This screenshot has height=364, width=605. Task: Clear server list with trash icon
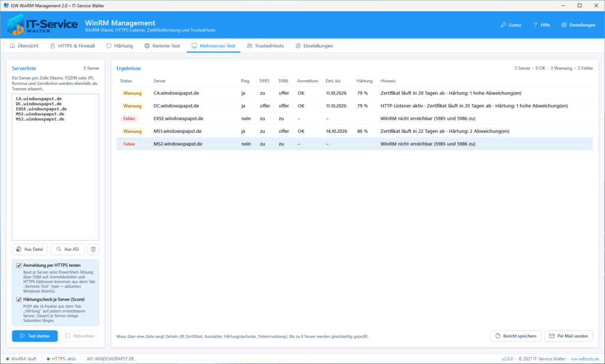93,249
